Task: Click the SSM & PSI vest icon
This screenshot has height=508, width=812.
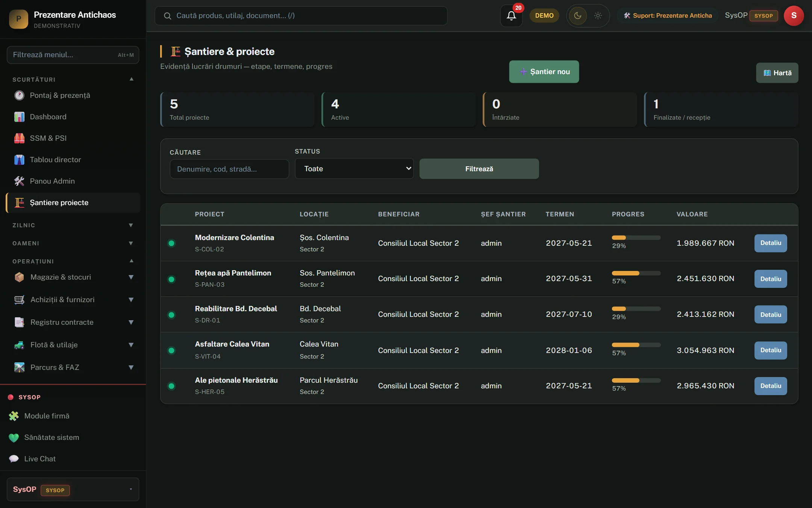Action: pyautogui.click(x=19, y=138)
